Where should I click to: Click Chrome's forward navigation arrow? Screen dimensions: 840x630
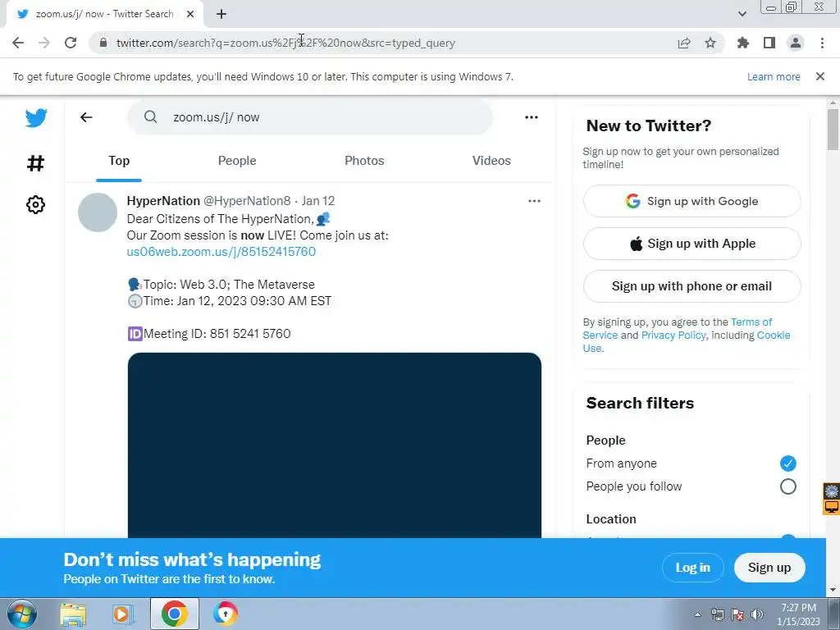tap(44, 43)
